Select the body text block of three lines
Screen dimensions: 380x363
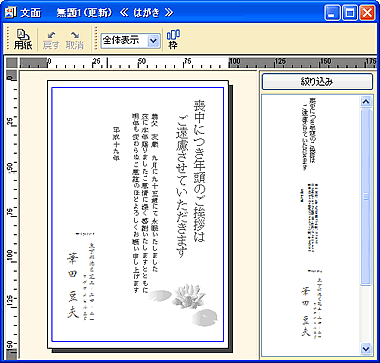[145, 203]
